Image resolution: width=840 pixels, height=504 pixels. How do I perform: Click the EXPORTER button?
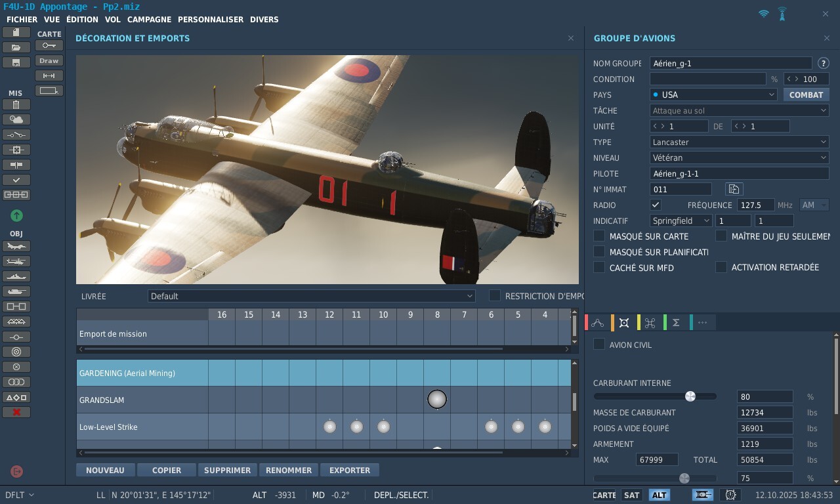click(x=350, y=470)
